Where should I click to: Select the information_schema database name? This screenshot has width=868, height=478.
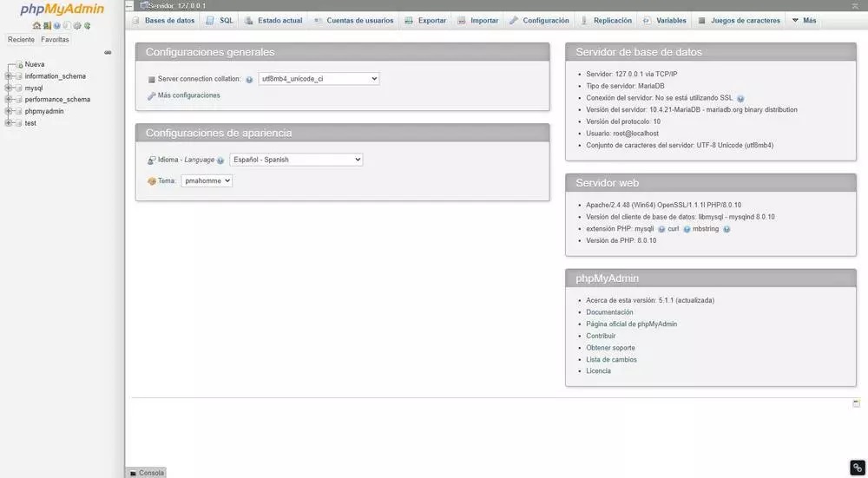point(55,76)
